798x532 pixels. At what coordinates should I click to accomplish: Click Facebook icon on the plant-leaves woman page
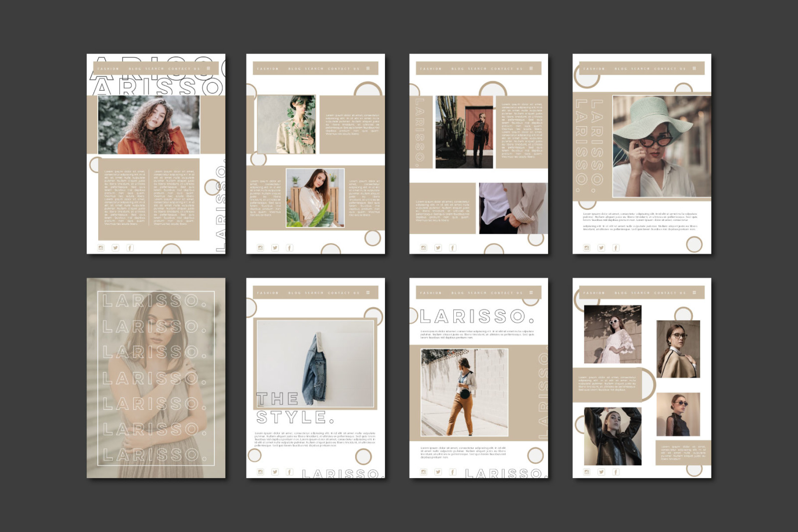click(x=289, y=248)
